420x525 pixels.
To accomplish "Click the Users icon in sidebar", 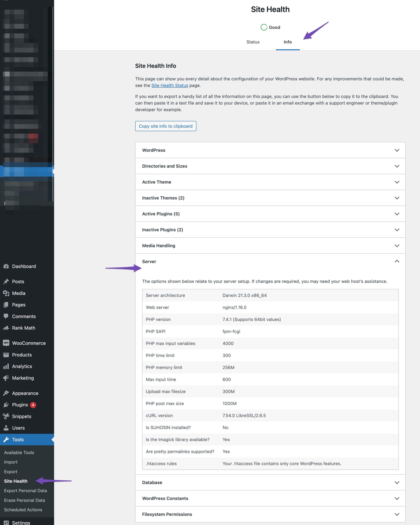I will coord(6,428).
